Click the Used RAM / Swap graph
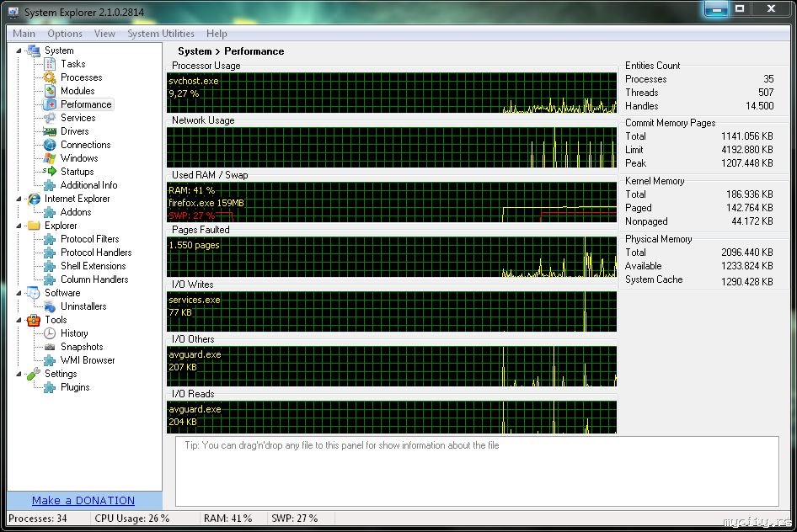Screen dimensions: 797x532 coord(392,202)
